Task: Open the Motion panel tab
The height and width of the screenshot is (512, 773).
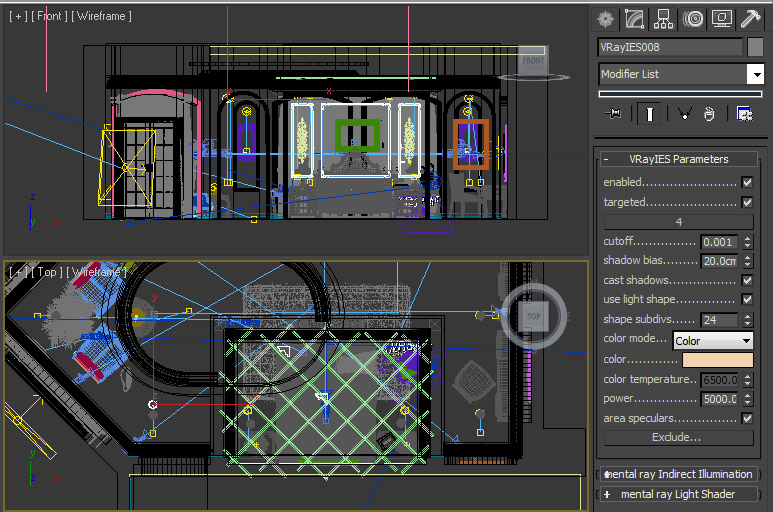Action: point(692,18)
